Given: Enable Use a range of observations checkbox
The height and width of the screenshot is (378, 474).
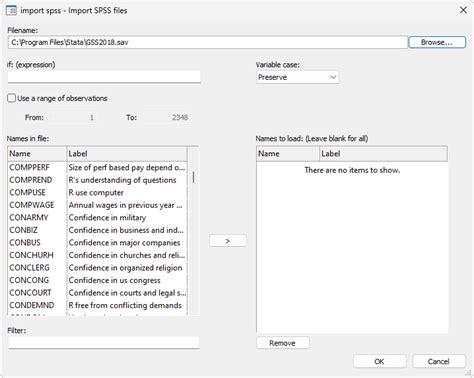Looking at the screenshot, I should [x=12, y=98].
